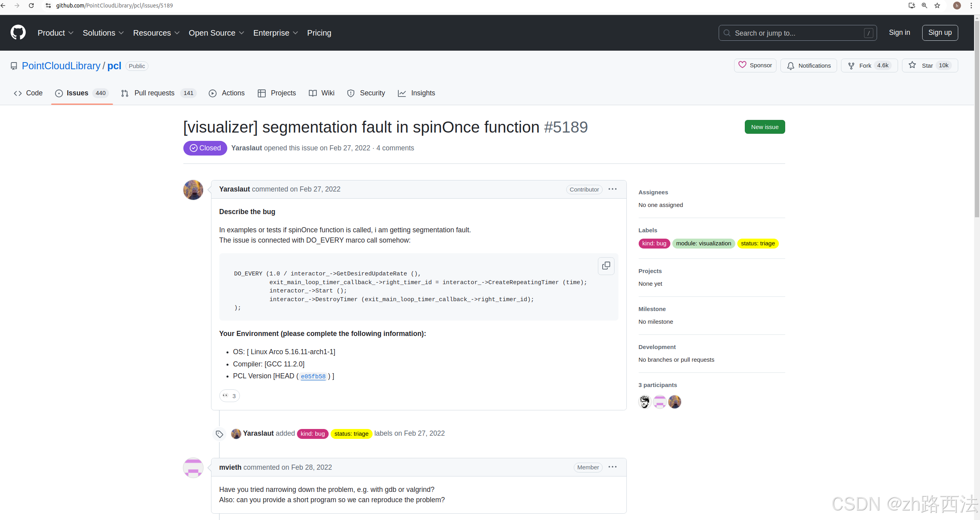The height and width of the screenshot is (520, 980).
Task: Switch to the Pull requests tab
Action: 154,93
